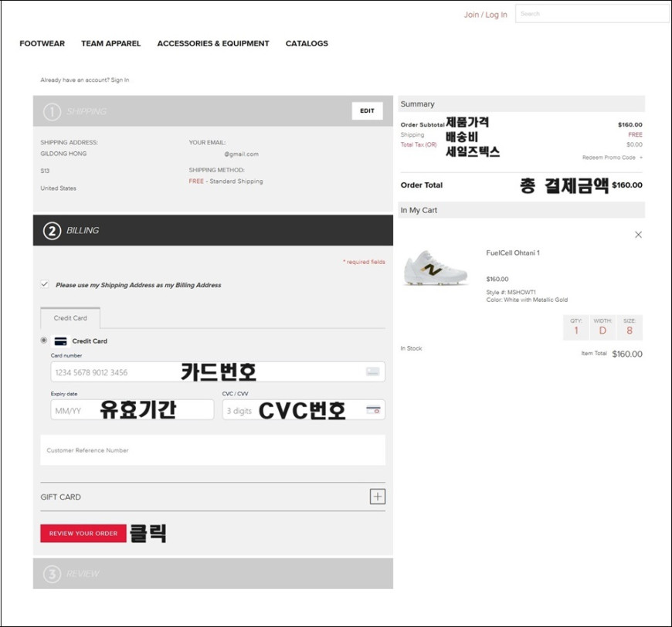Expand Redeem Promo Code
Screen dimensions: 672x627
pyautogui.click(x=612, y=158)
